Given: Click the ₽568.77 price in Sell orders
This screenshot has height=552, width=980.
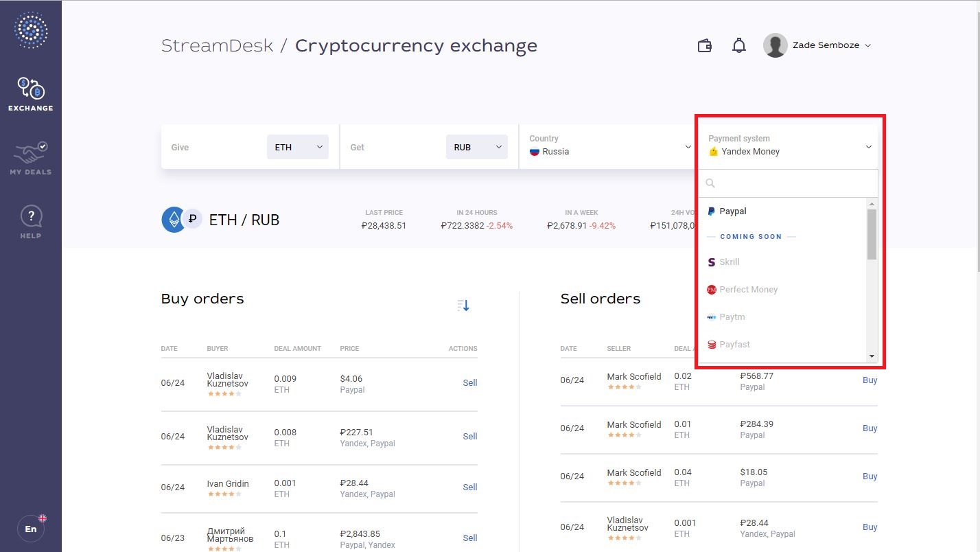Looking at the screenshot, I should (757, 376).
